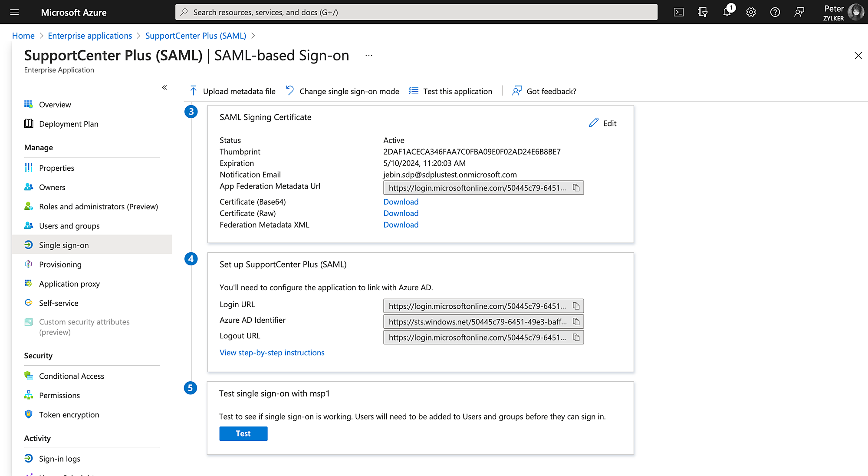Click Upload metadata file

pos(233,91)
